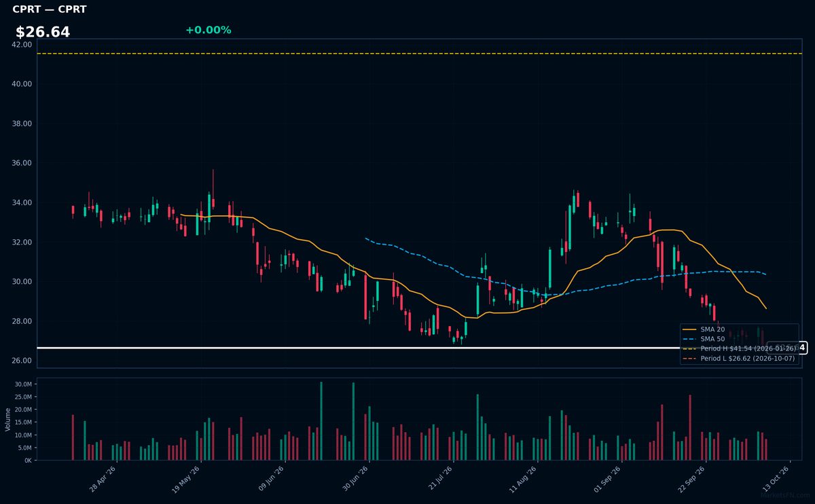Screen dimensions: 815x504
Task: Pick the "09 Jun '26" date label
Action: point(270,478)
